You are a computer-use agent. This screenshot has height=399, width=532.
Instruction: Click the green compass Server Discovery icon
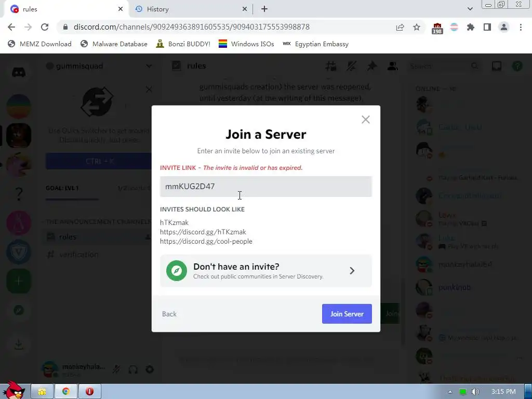177,271
